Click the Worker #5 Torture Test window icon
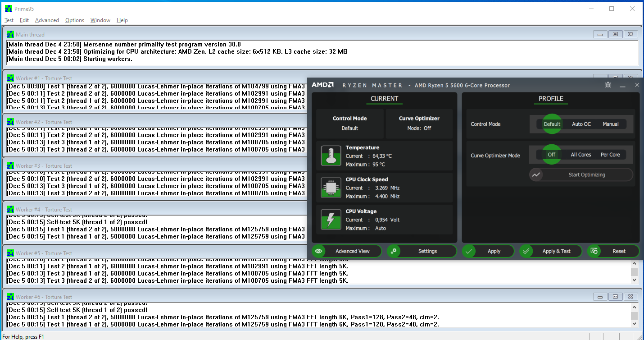The width and height of the screenshot is (644, 340). coord(10,253)
